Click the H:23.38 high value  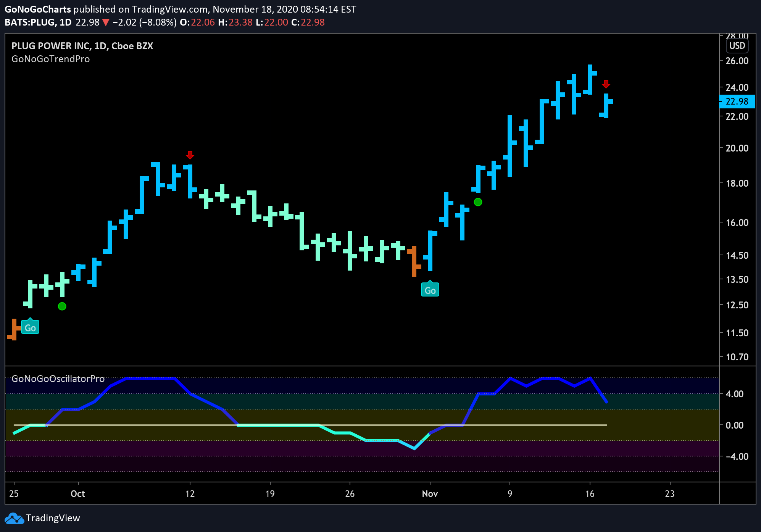click(235, 23)
